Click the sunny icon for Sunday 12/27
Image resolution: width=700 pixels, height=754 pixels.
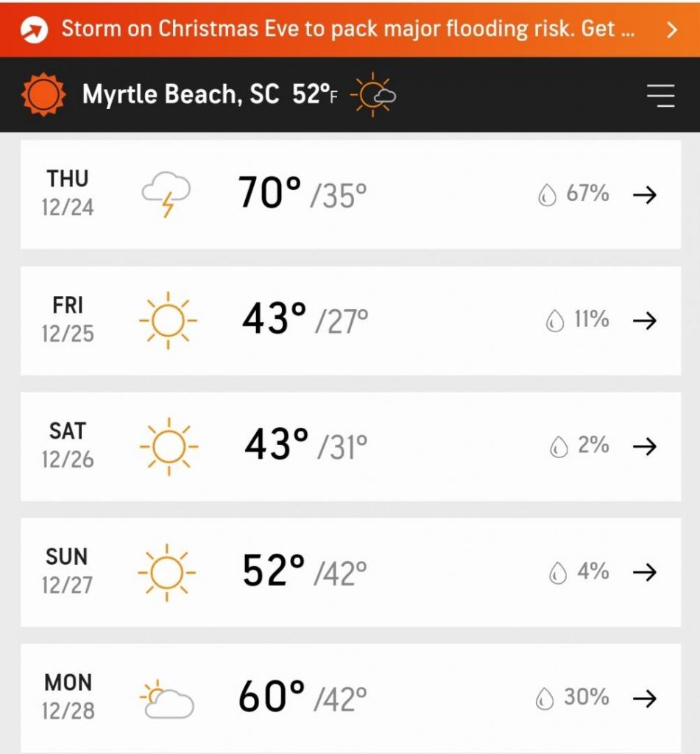pos(167,572)
